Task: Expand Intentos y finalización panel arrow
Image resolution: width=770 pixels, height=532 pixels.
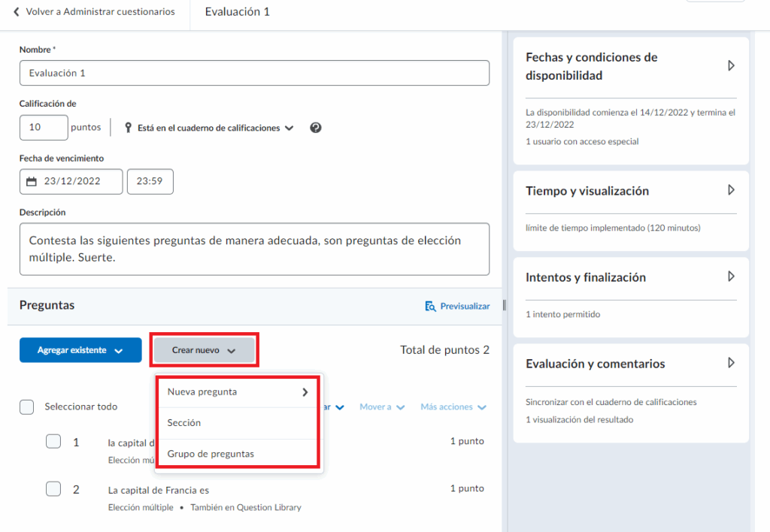Action: coord(730,277)
